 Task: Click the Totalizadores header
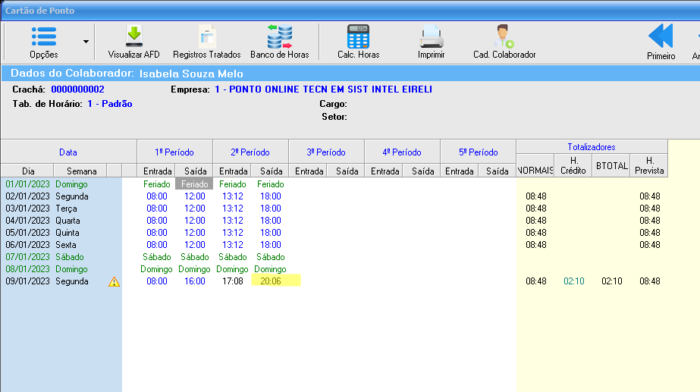pos(592,147)
